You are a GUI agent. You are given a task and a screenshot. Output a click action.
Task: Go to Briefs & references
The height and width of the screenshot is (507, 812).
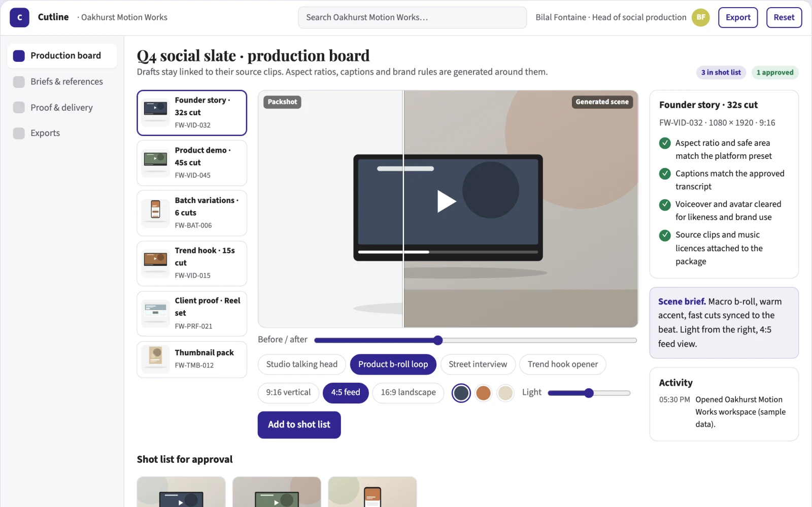point(62,82)
